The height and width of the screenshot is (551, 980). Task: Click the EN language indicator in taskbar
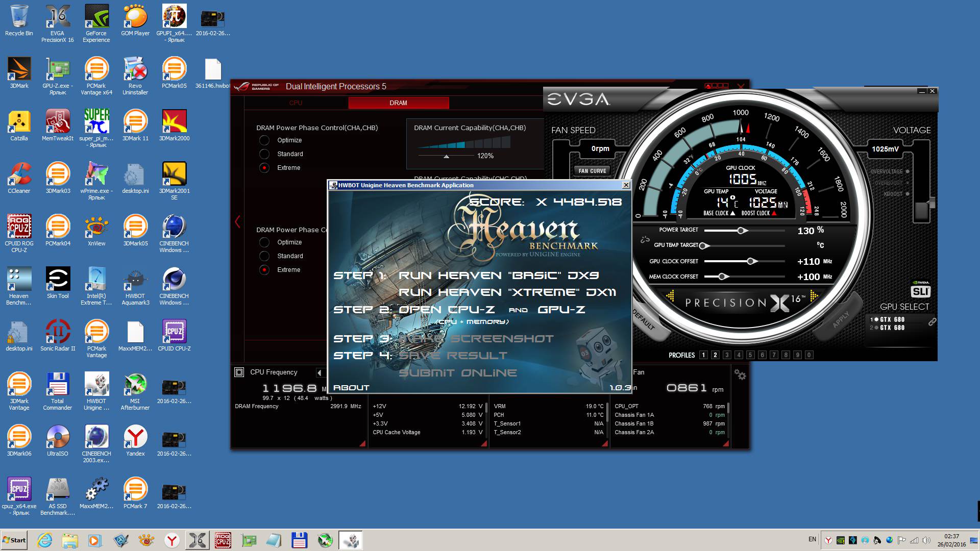tap(812, 539)
